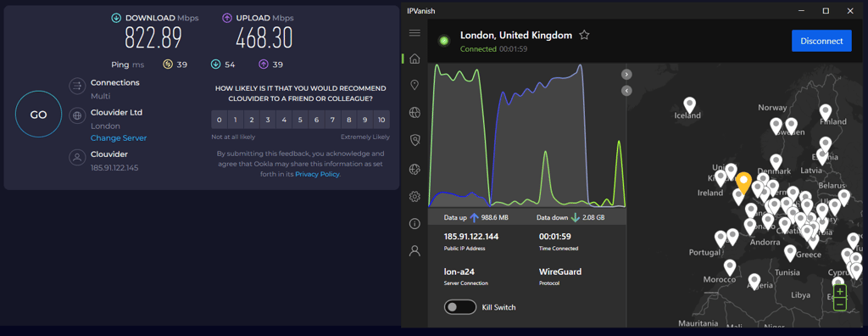The image size is (868, 336).
Task: Expand the graph panel with right chevron
Action: click(626, 75)
